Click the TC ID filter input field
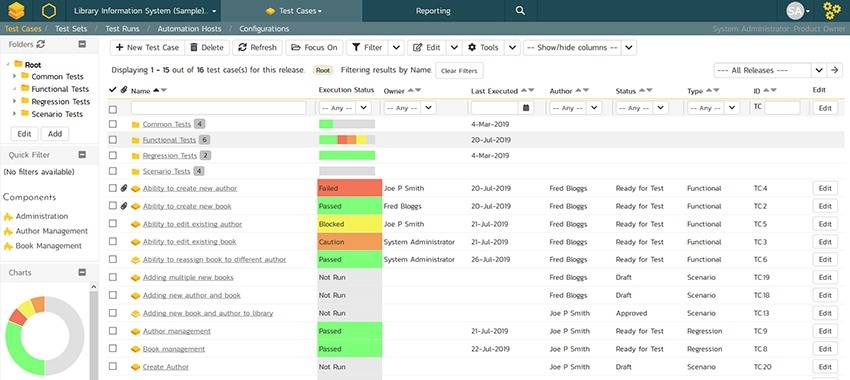850x380 pixels. coord(782,108)
